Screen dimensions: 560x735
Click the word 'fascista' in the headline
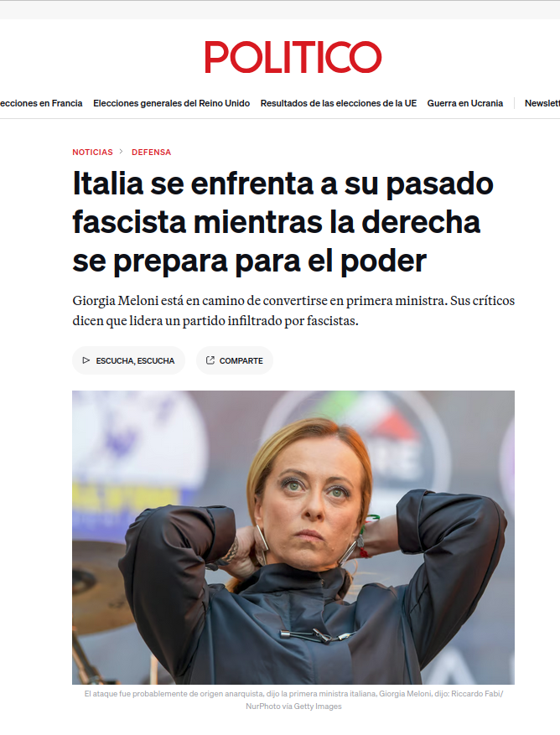tap(129, 222)
